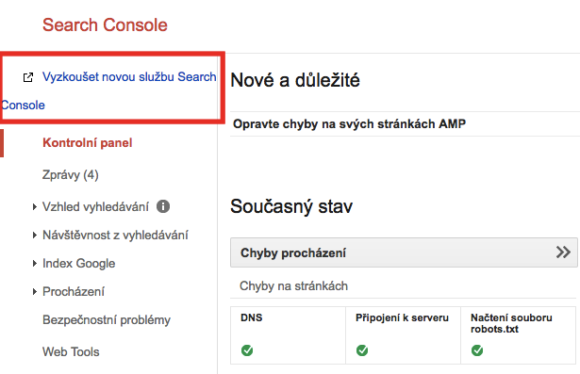580x374 pixels.
Task: Click the Současný stav heading
Action: pyautogui.click(x=291, y=206)
